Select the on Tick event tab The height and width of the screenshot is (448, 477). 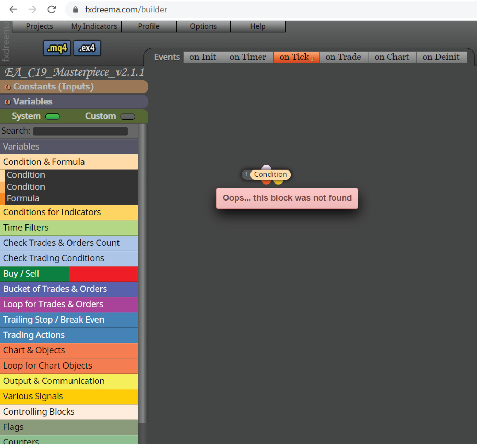pyautogui.click(x=297, y=57)
